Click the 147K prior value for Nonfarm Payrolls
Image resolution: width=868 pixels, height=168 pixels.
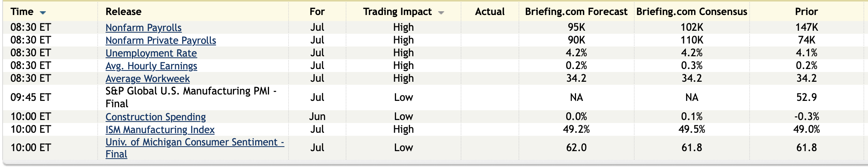pyautogui.click(x=806, y=27)
